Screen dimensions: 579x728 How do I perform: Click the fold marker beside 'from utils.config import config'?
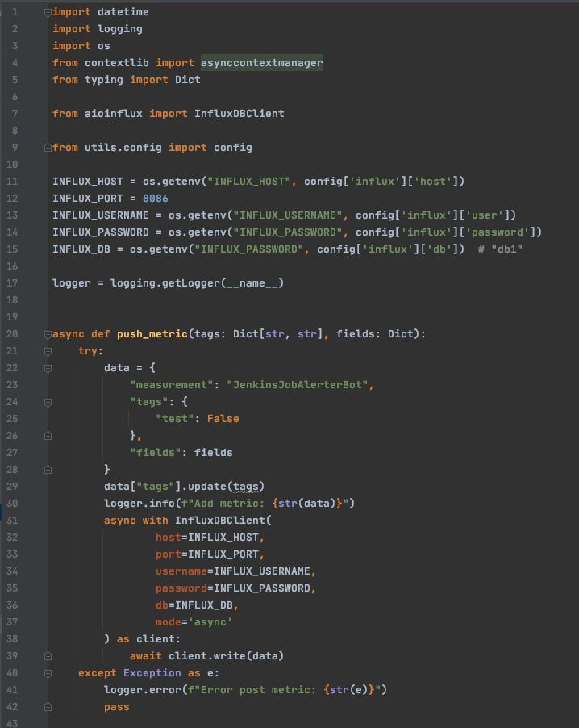tap(48, 148)
